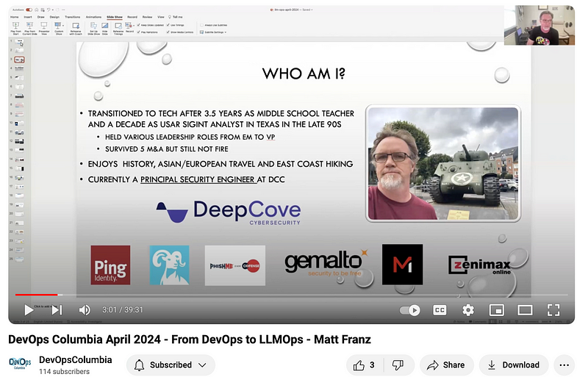Download the video
The image size is (588, 377).
[x=513, y=365]
